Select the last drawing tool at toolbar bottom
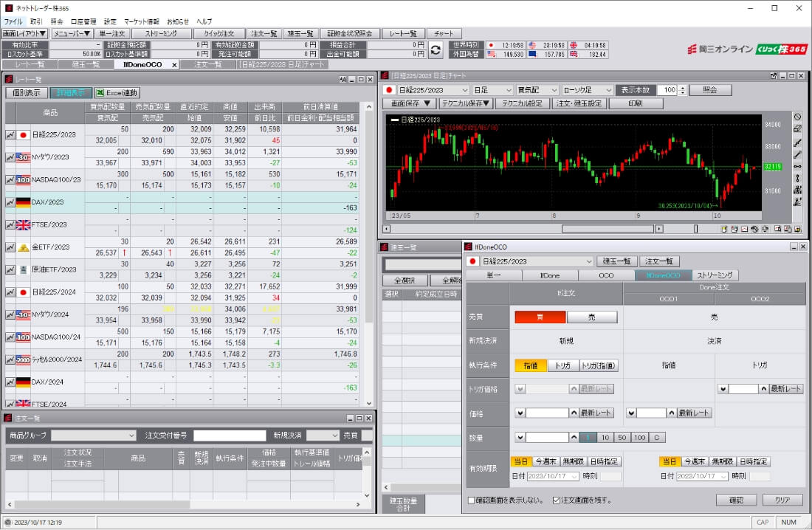 (x=797, y=202)
